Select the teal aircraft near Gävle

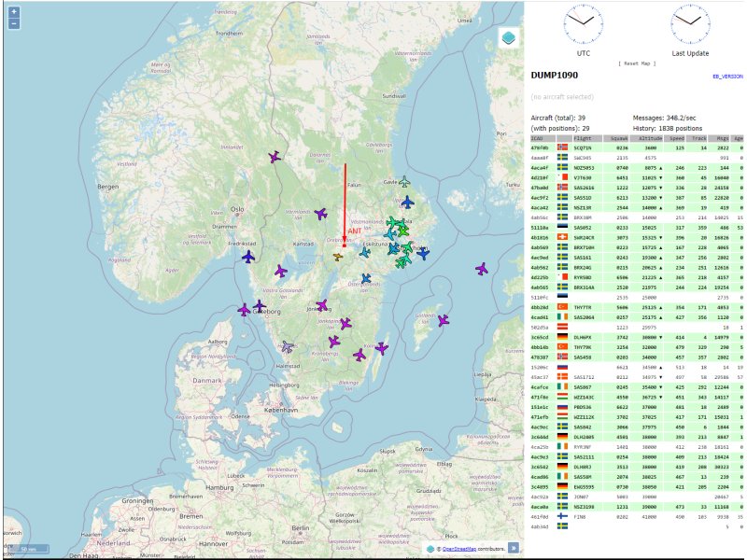pyautogui.click(x=404, y=181)
